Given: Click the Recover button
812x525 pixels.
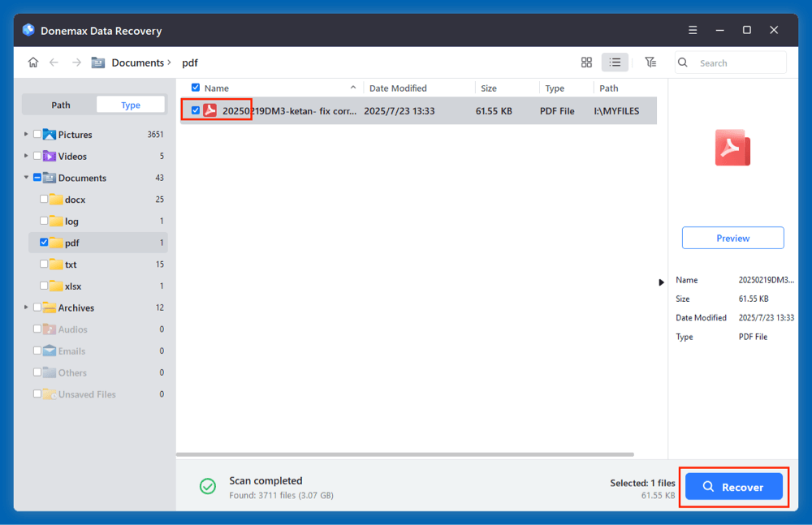Looking at the screenshot, I should point(733,487).
